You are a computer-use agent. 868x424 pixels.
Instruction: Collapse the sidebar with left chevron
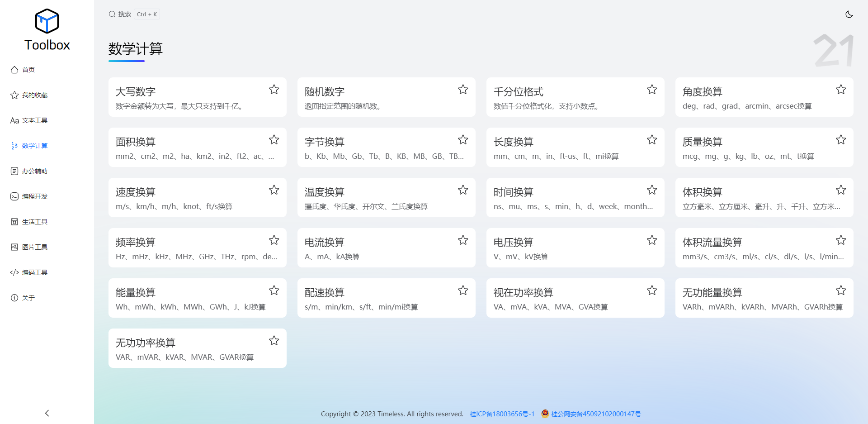point(47,413)
